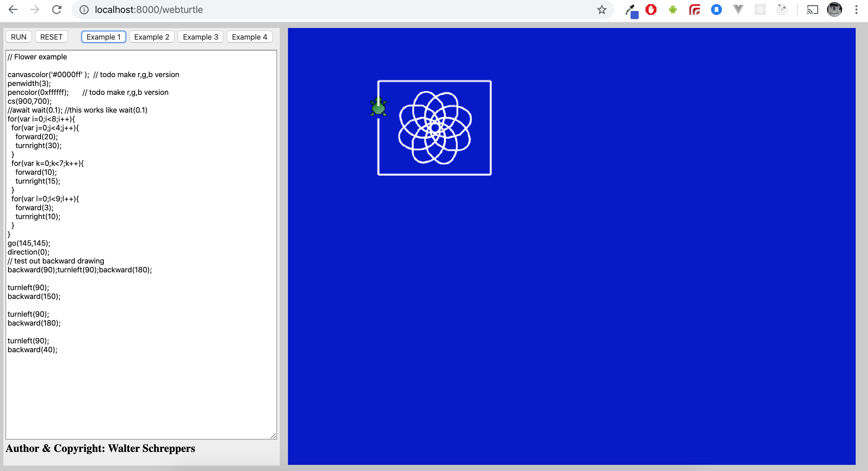Click the forward(10); line
Screen dimensions: 868x471
[36, 172]
